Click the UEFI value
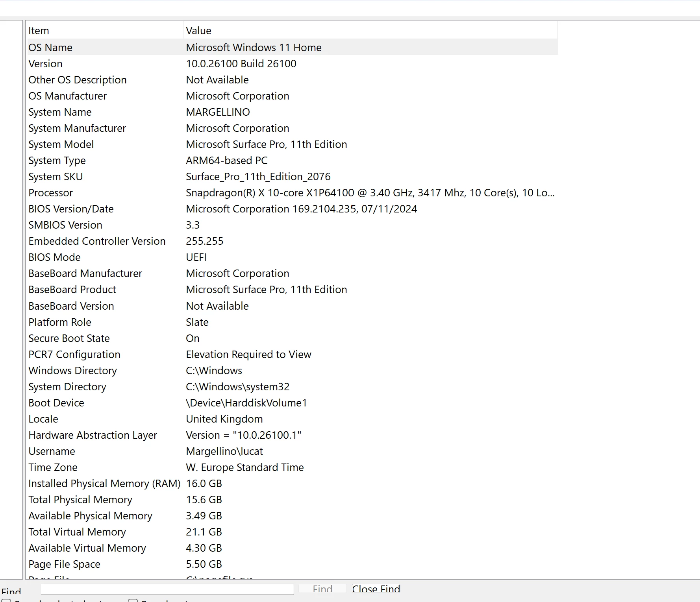The image size is (700, 602). [196, 257]
